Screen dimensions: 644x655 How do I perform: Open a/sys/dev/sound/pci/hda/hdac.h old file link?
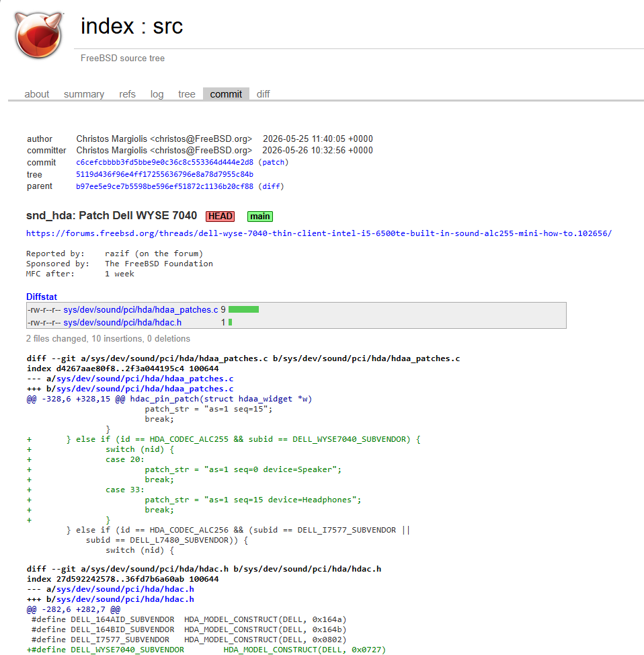pyautogui.click(x=125, y=589)
